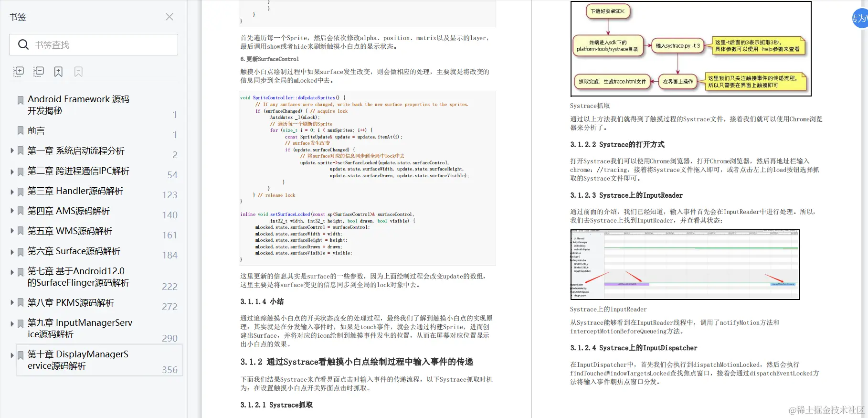Click heading 3.1.1.4 小结
The width and height of the screenshot is (868, 418).
pos(262,301)
